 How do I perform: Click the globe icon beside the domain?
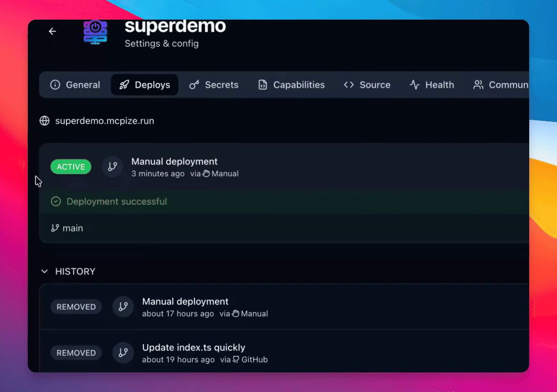(x=44, y=121)
